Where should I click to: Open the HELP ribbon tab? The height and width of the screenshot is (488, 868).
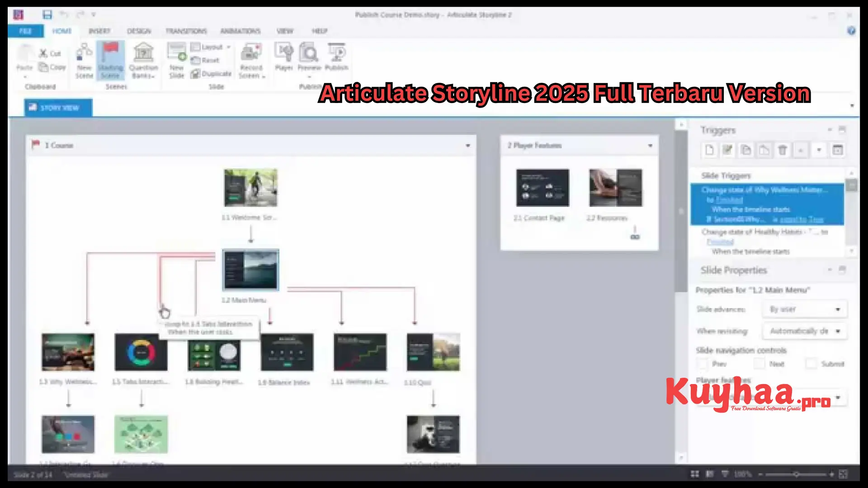click(320, 31)
